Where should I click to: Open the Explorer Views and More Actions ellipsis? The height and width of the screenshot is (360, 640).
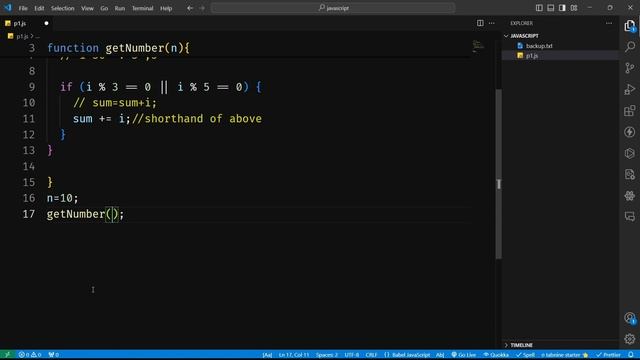click(609, 23)
